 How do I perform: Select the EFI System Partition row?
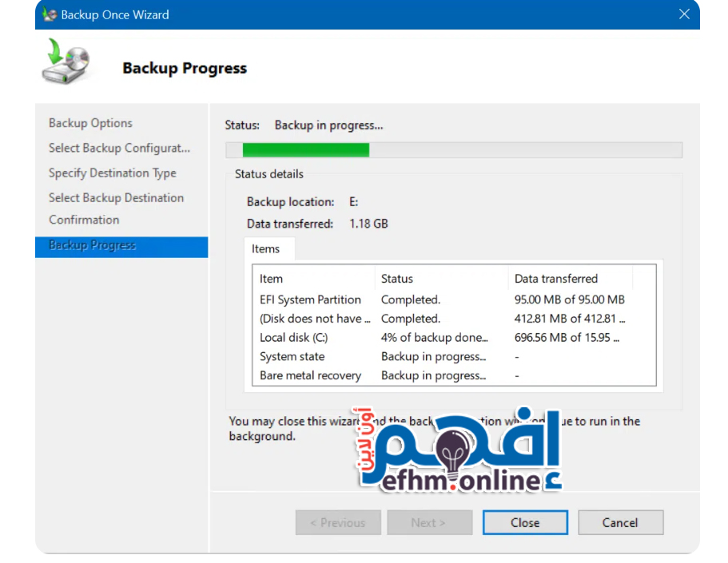(x=311, y=300)
